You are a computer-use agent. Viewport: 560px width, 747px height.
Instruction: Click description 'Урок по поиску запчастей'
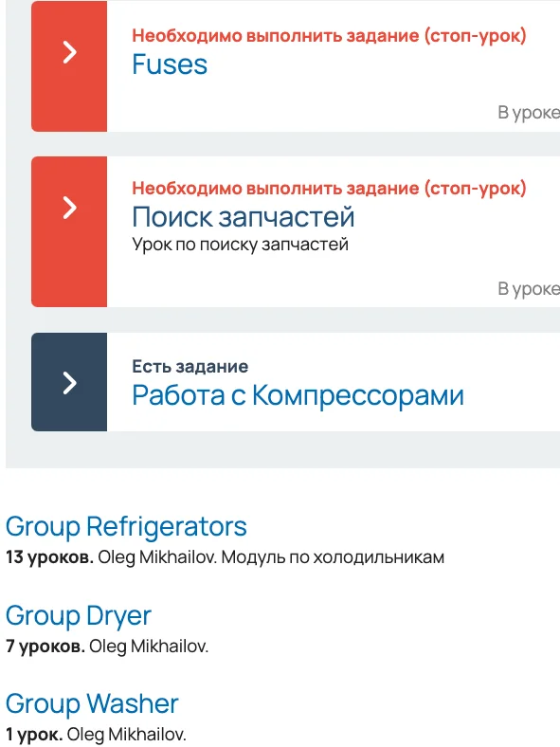240,245
